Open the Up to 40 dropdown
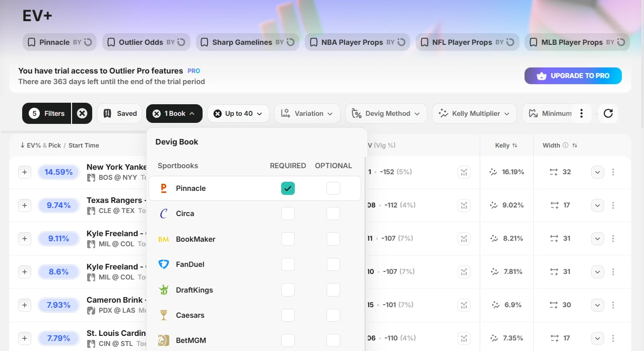 238,113
